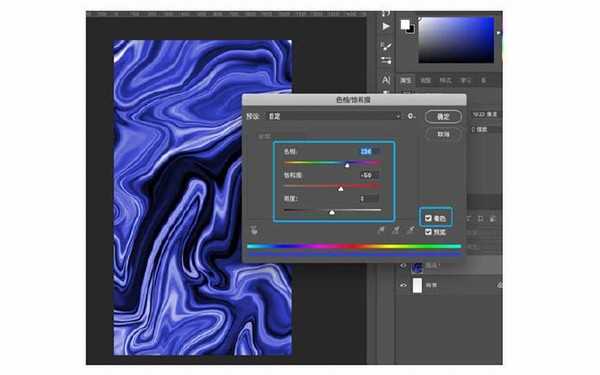Open the Brush settings panel icon

[x=386, y=46]
